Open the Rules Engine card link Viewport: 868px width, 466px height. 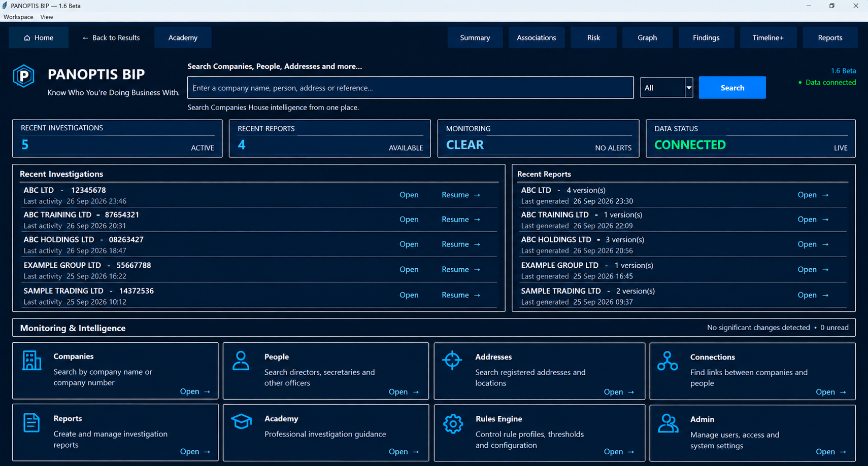pos(619,451)
